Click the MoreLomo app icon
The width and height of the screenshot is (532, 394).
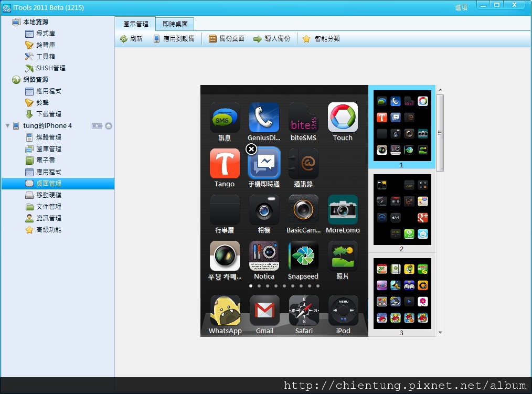click(343, 210)
